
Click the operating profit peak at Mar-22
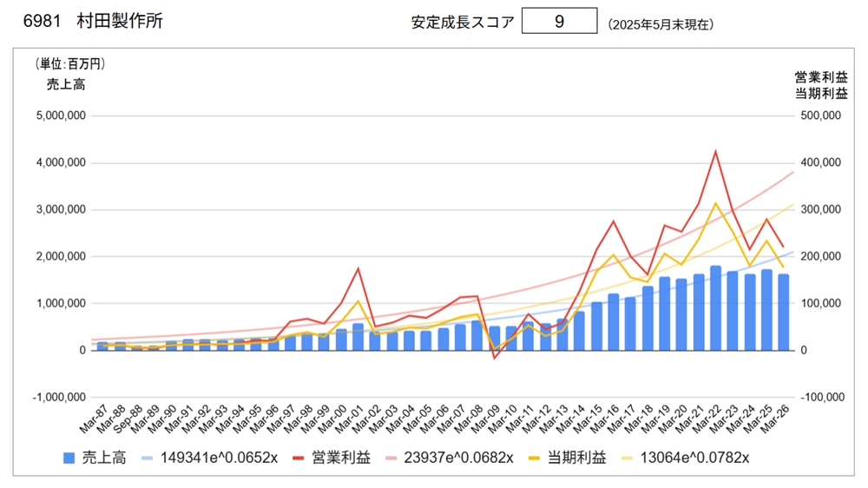point(716,151)
